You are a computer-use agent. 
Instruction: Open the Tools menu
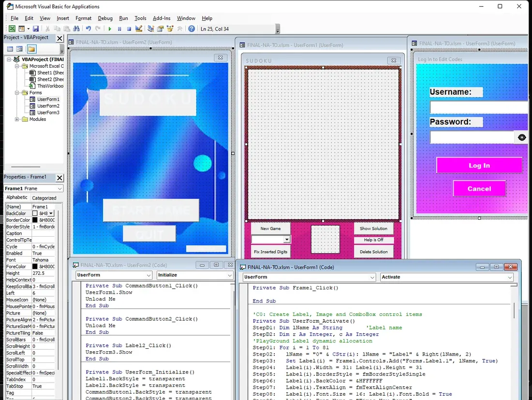click(x=140, y=18)
